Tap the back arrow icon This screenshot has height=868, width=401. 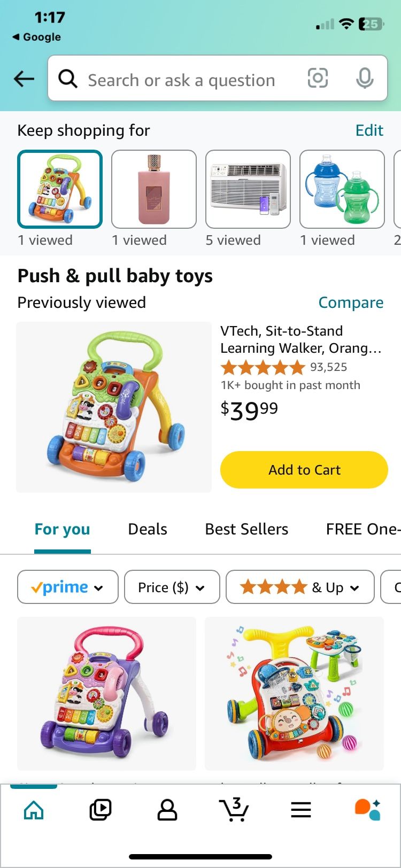[24, 79]
